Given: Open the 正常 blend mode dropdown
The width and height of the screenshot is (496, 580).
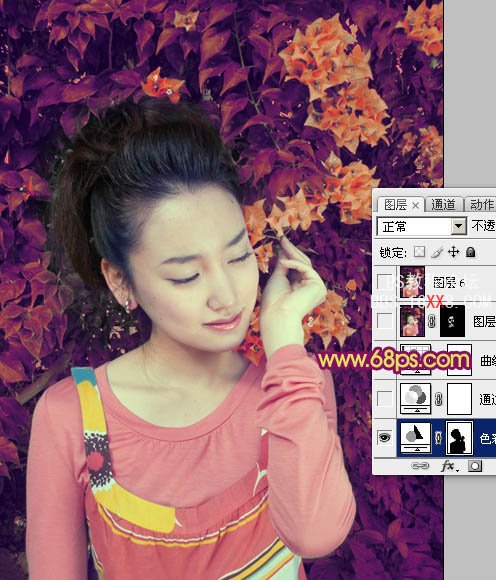Looking at the screenshot, I should pyautogui.click(x=421, y=226).
